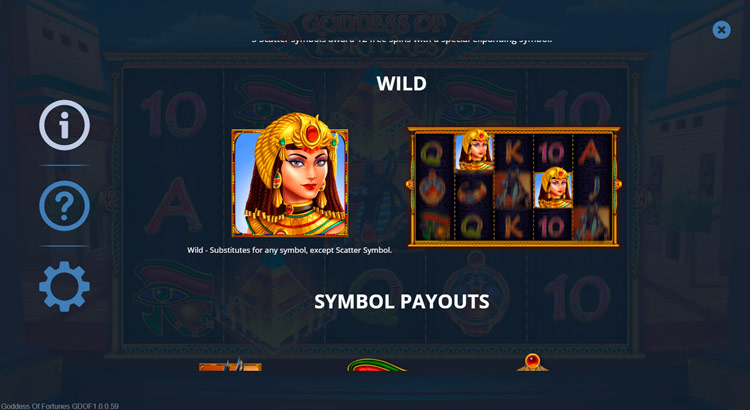Close the paytable overlay with X

coord(721,30)
